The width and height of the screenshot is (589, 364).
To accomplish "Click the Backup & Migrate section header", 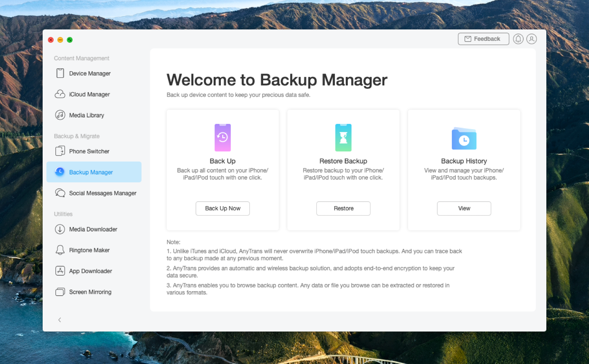I will (x=77, y=136).
